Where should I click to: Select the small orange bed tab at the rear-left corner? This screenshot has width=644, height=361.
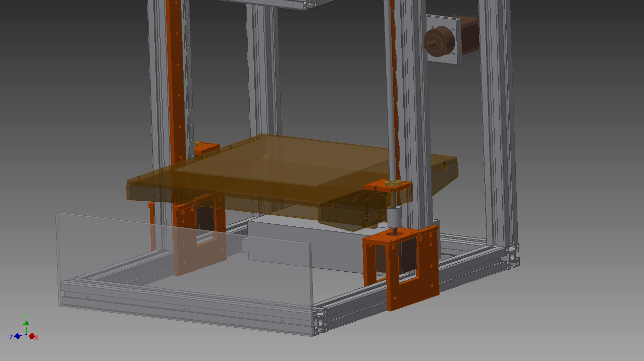point(206,148)
